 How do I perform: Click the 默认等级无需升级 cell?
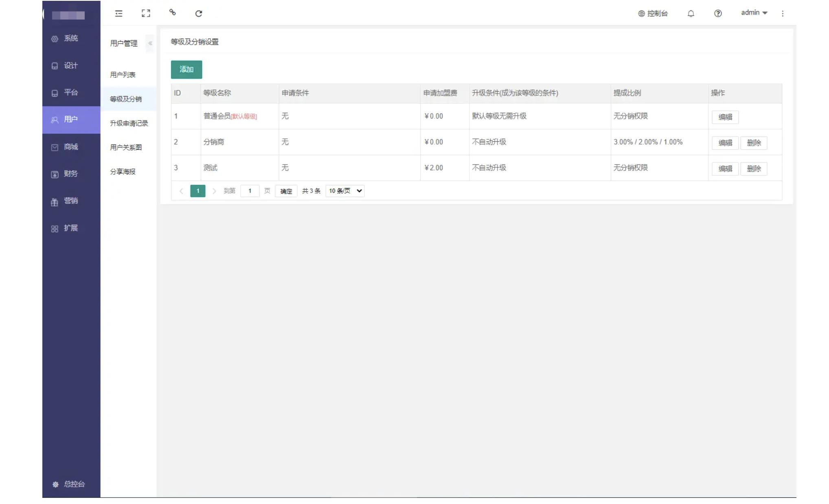[x=540, y=116]
